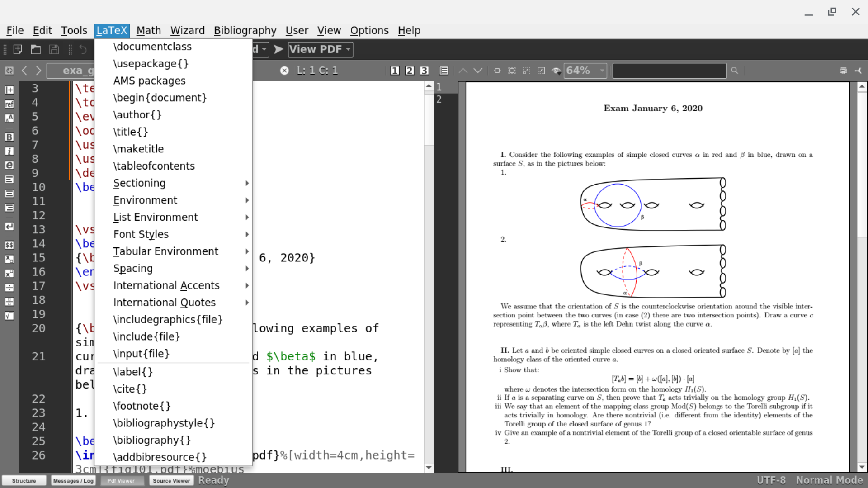
Task: Click bookmark button 3
Action: click(x=424, y=71)
